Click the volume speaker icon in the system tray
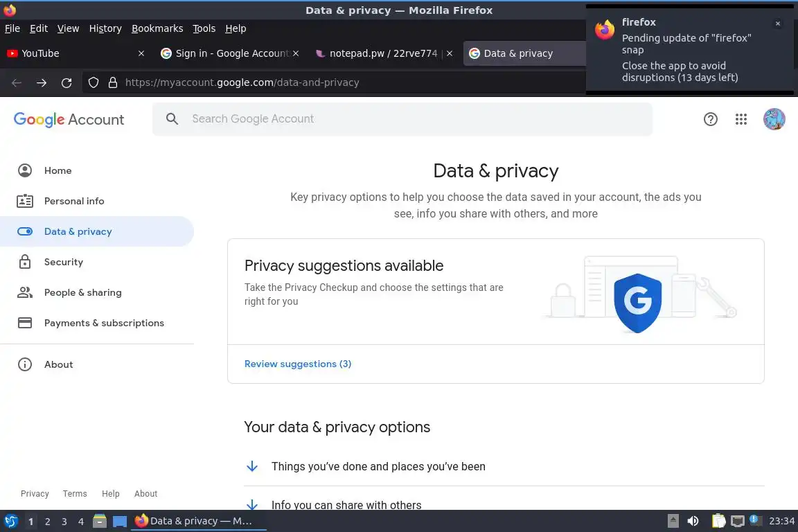798x532 pixels. (x=693, y=521)
